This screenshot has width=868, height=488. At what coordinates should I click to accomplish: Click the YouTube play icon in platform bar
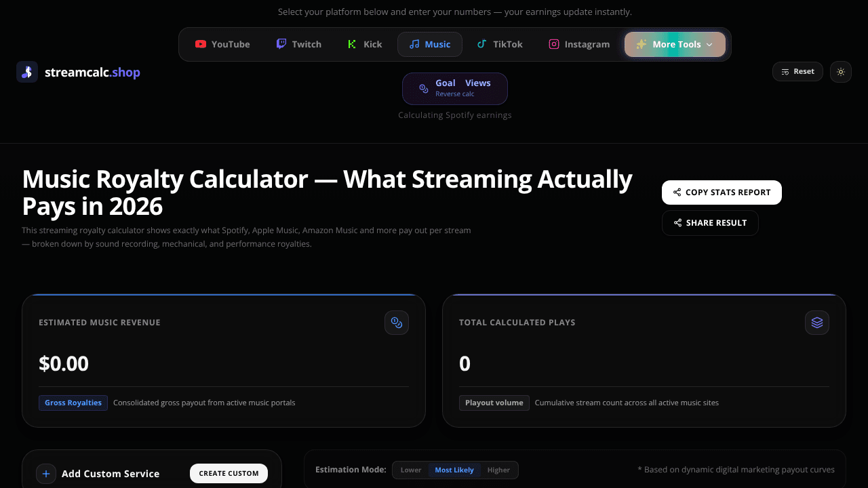201,44
